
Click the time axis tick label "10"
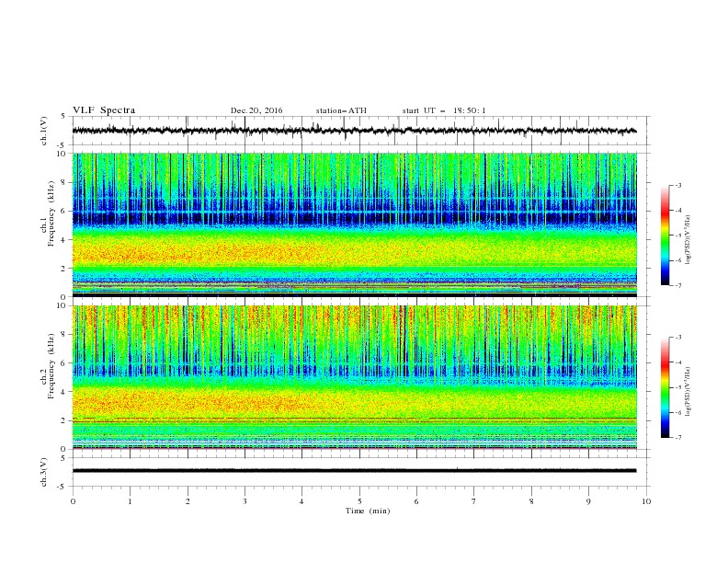(x=646, y=501)
